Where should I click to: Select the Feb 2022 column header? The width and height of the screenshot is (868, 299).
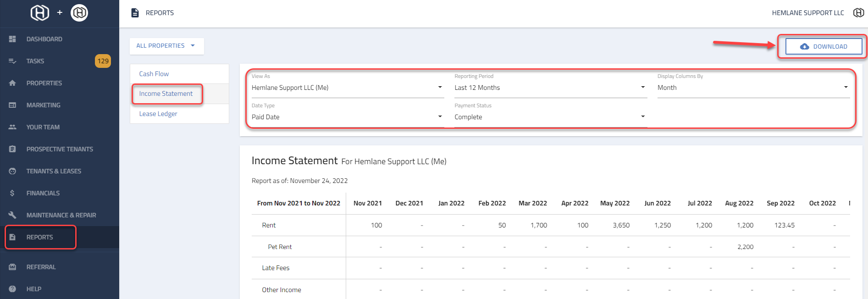tap(492, 203)
